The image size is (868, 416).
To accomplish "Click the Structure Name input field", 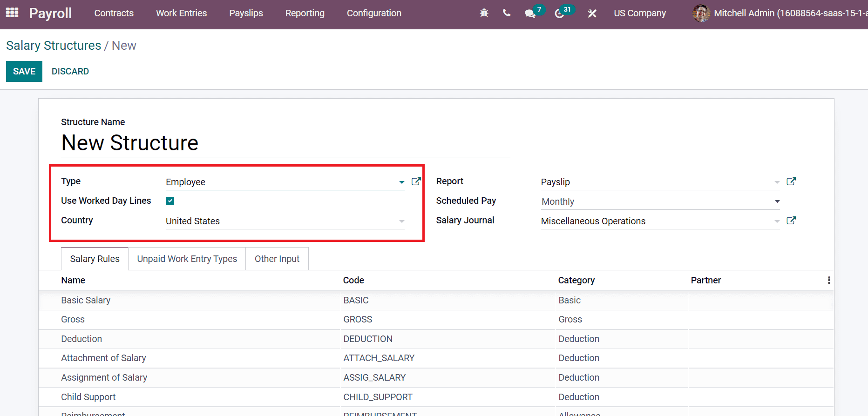I will coord(285,143).
